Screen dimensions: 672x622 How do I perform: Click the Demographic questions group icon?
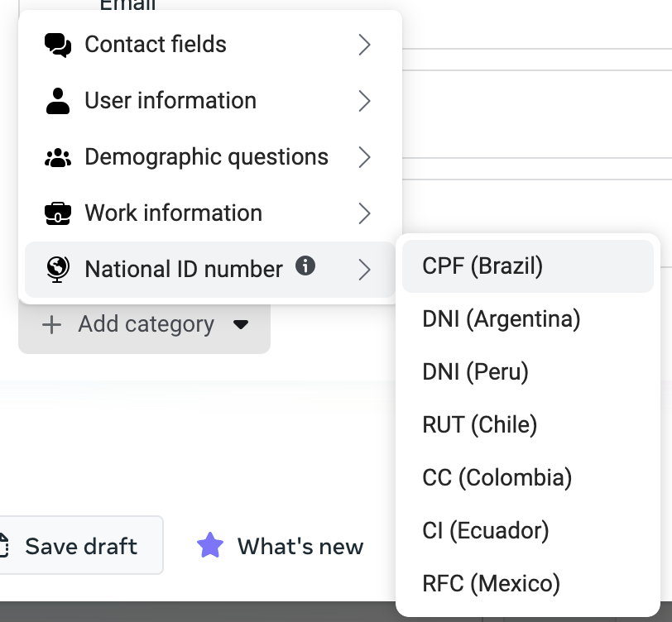(x=58, y=158)
